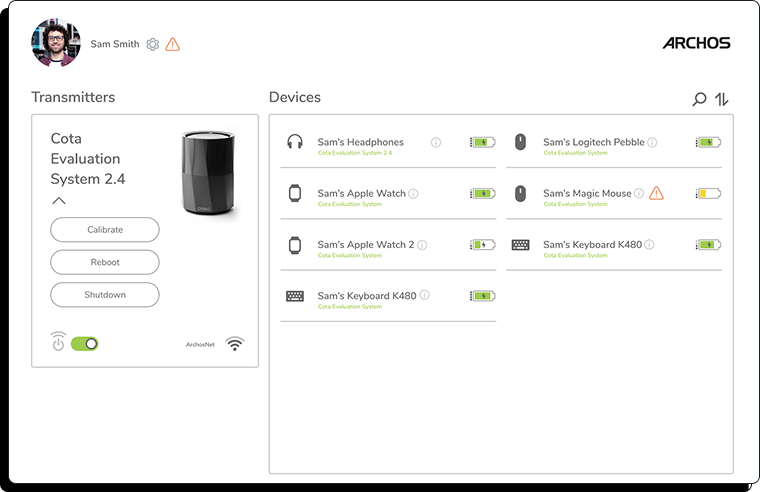Click warning triangle on Sam's Magic Mouse
The width and height of the screenshot is (760, 492).
point(656,193)
